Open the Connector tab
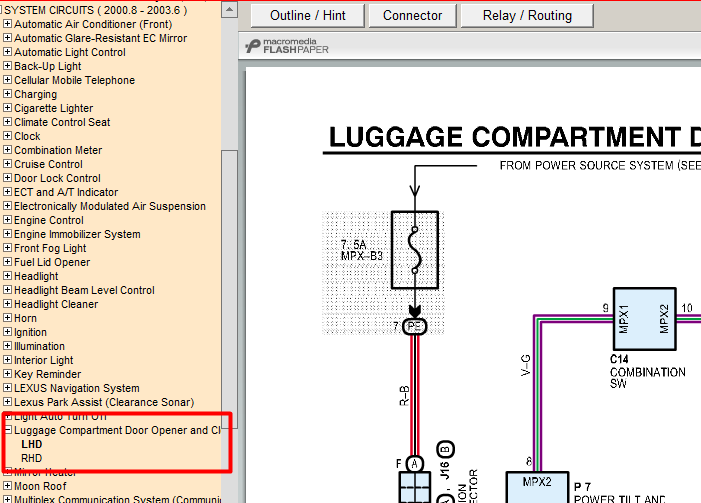The height and width of the screenshot is (503, 701). 413,16
